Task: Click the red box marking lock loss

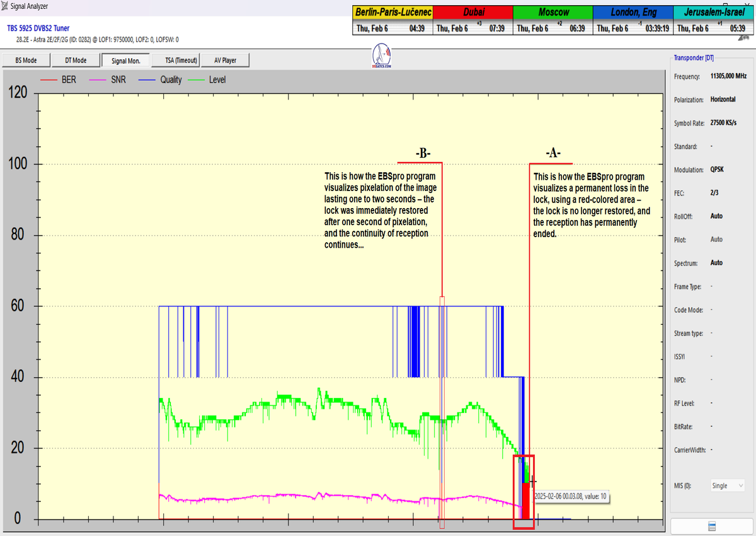Action: click(524, 492)
